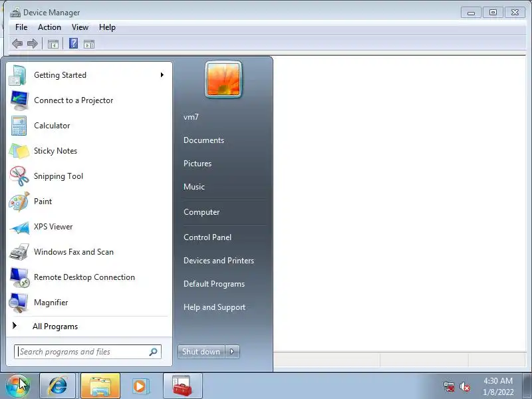
Task: Open Default Programs
Action: (x=214, y=284)
